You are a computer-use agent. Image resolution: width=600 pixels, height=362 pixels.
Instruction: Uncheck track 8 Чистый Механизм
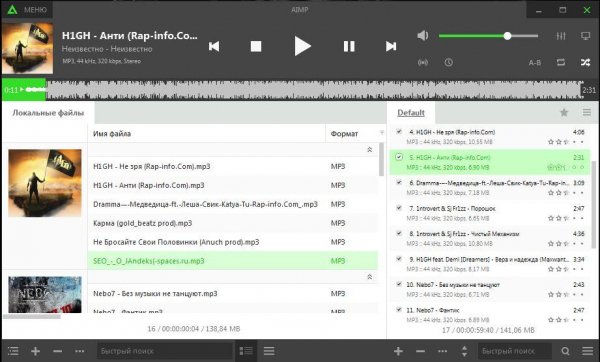(x=399, y=233)
